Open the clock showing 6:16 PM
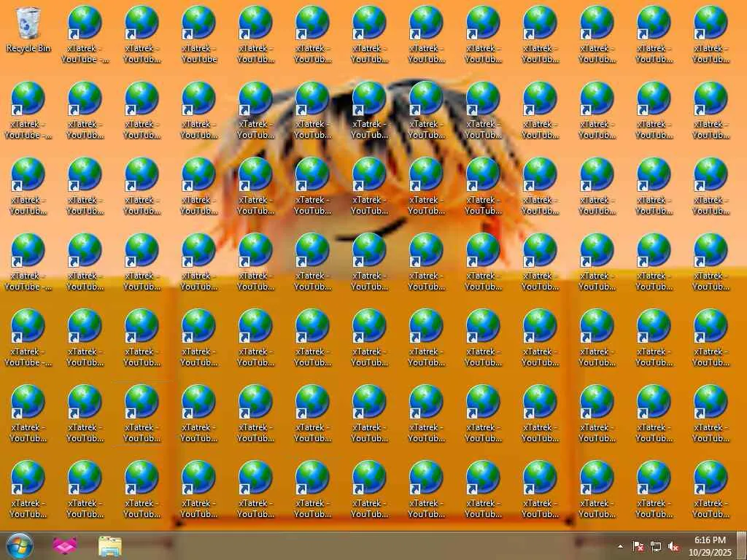 click(710, 545)
